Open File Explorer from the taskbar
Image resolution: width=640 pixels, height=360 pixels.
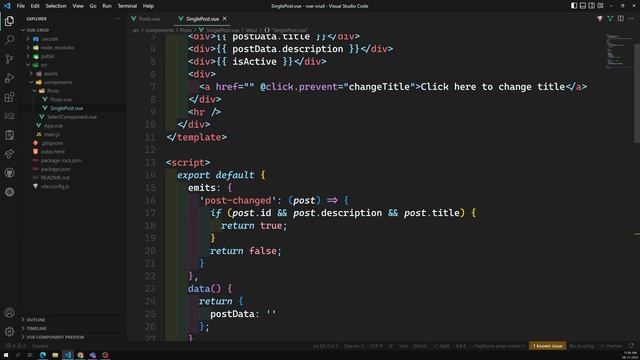click(x=55, y=355)
